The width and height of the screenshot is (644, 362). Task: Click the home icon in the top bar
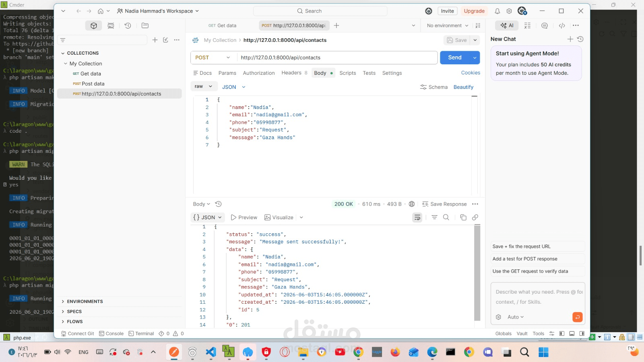tap(101, 11)
